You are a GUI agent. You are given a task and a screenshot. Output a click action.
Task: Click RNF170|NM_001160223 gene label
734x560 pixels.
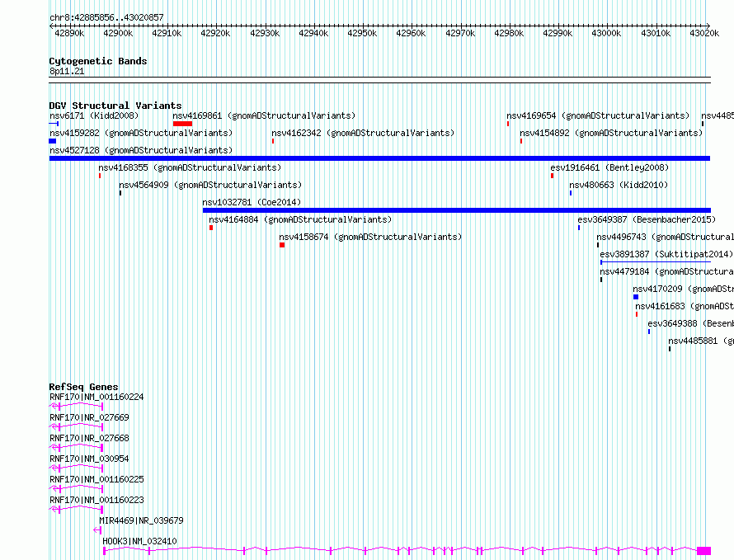pos(96,500)
